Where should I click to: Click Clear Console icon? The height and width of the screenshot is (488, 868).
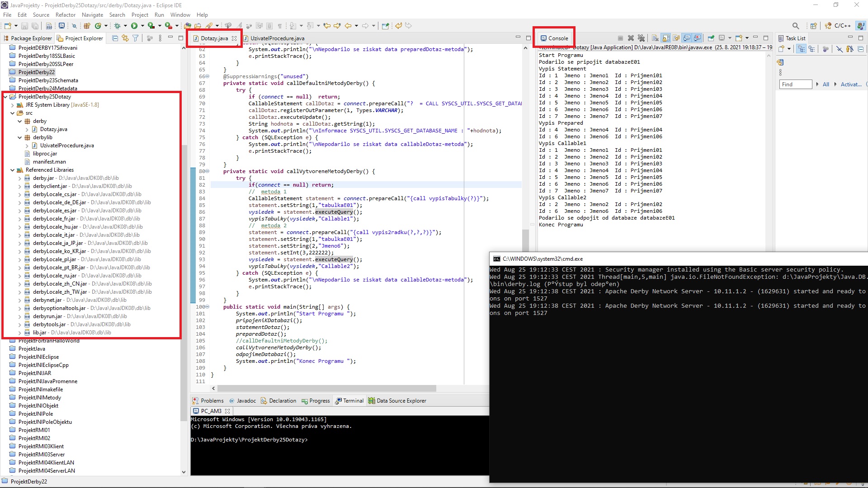click(655, 38)
